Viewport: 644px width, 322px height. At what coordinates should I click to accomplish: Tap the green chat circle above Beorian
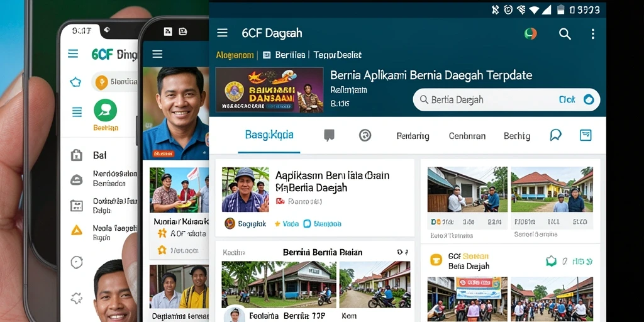point(106,111)
